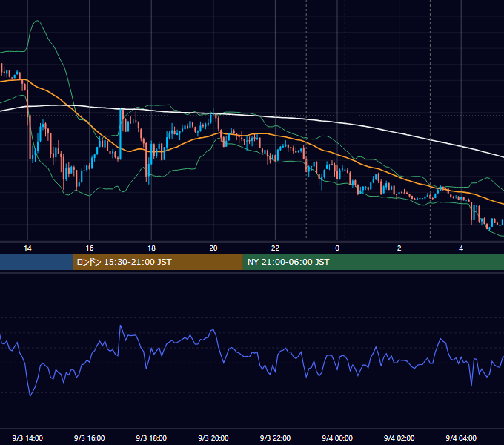Click the upper Bollinger band peak near 14:00
The height and width of the screenshot is (445, 504).
click(x=37, y=21)
